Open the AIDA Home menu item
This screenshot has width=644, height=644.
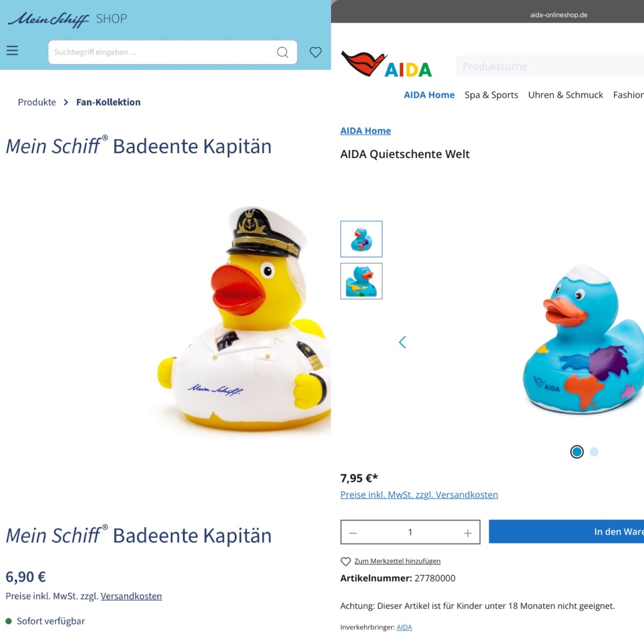pos(429,95)
